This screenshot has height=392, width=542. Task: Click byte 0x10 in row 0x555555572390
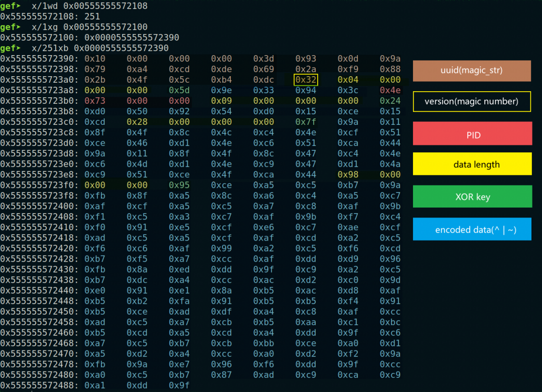95,59
